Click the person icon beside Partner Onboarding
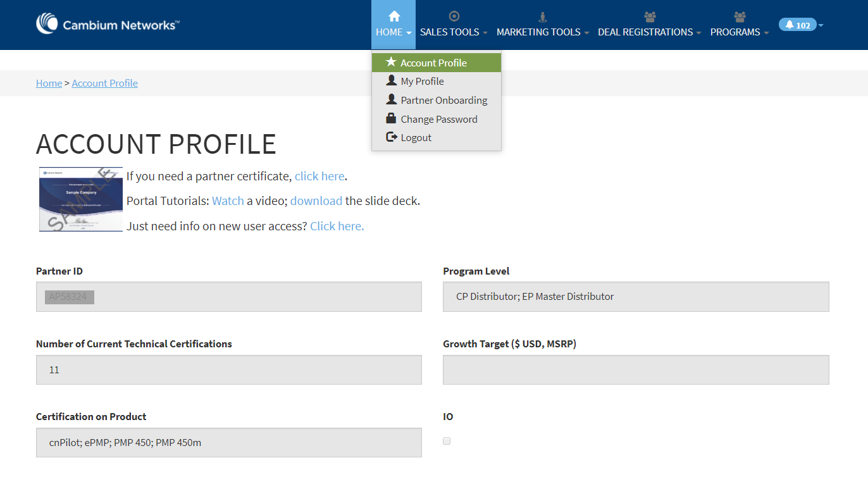Screen dimensions: 868x496 (x=391, y=99)
